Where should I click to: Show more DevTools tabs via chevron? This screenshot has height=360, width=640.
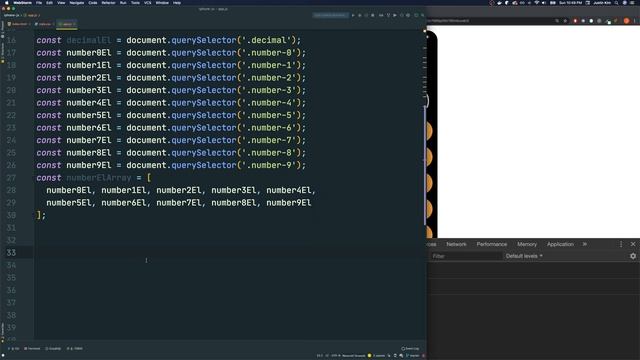[x=584, y=244]
